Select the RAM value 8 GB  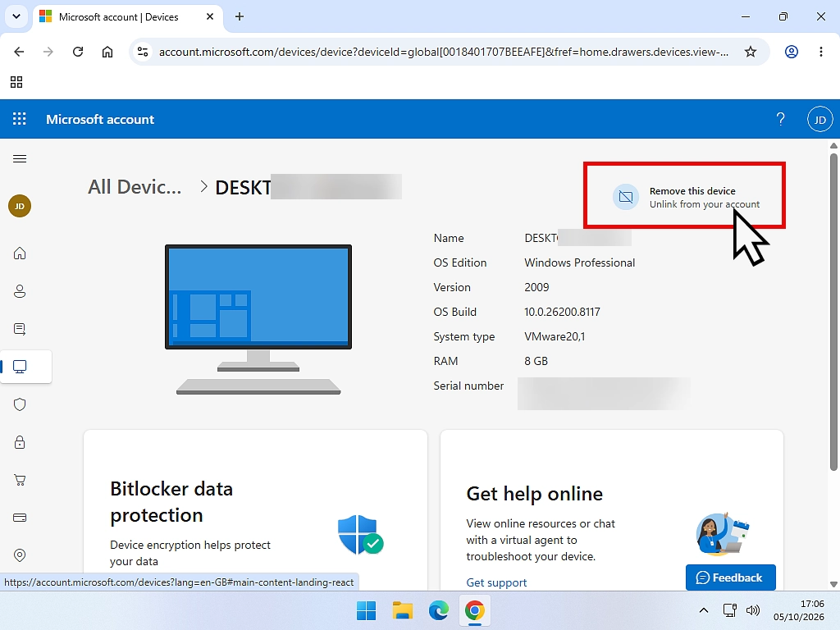[x=536, y=361]
